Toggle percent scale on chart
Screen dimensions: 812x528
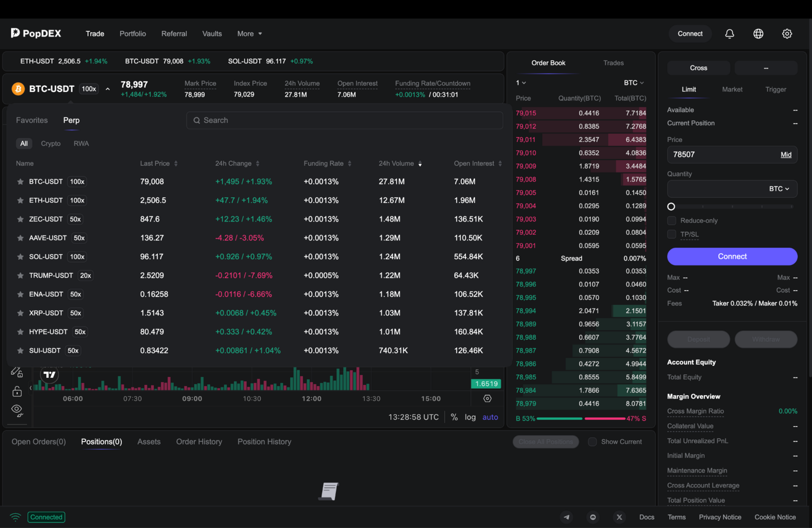[454, 417]
